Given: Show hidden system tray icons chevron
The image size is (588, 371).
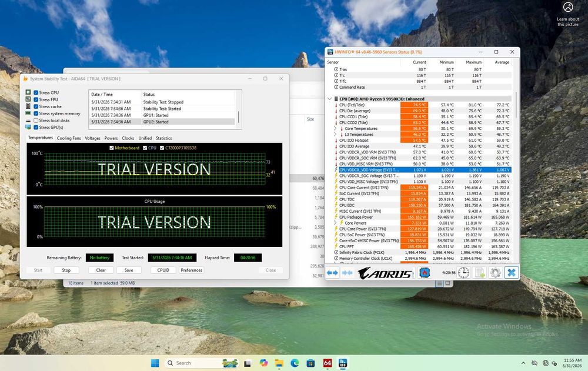Looking at the screenshot, I should point(523,363).
